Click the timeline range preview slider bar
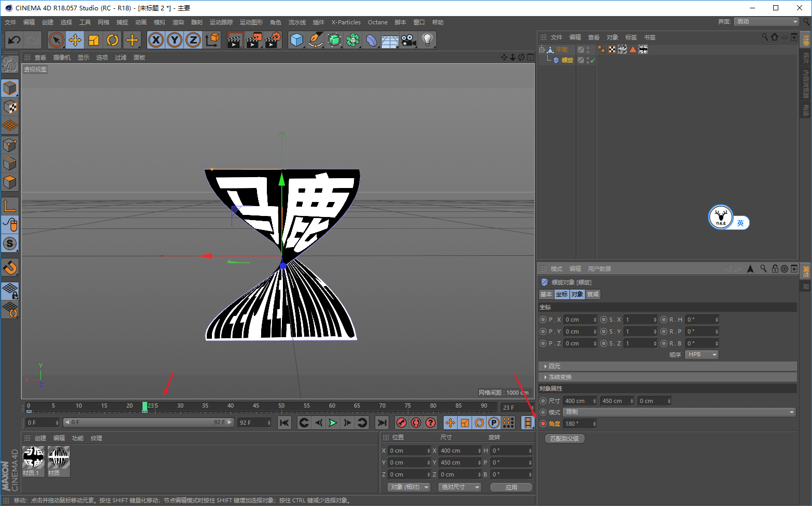 pyautogui.click(x=149, y=423)
